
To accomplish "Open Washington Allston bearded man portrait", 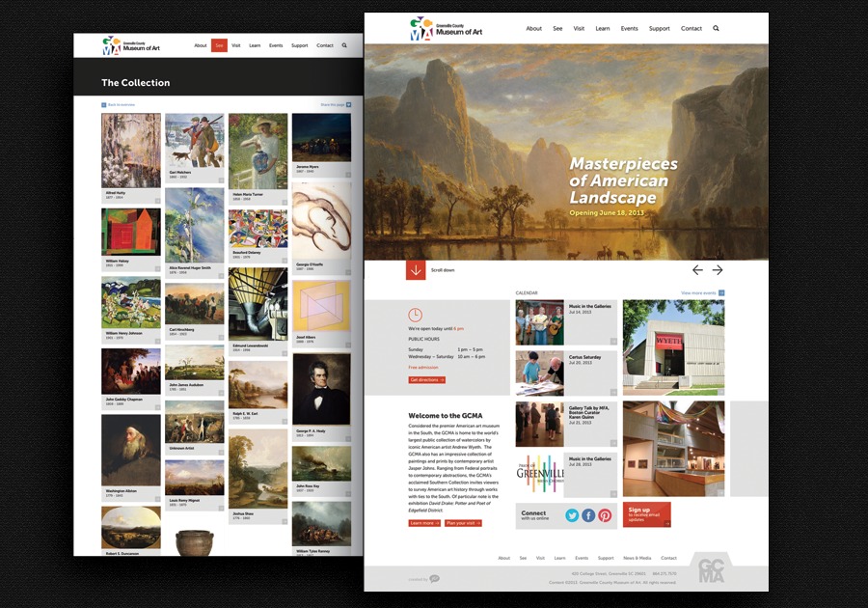I will [131, 451].
